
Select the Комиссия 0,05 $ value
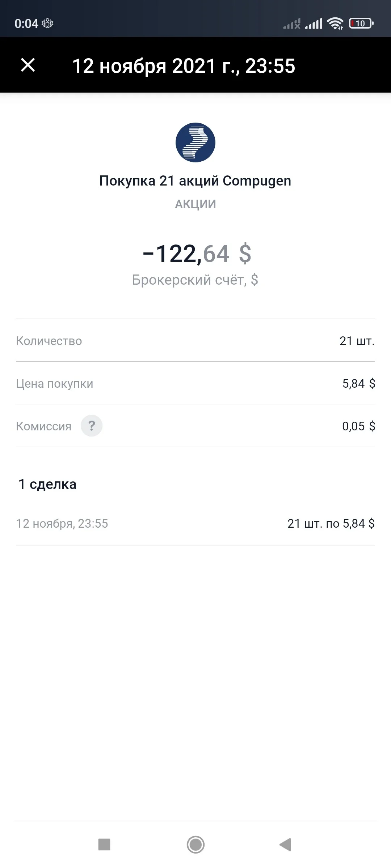pos(359,426)
